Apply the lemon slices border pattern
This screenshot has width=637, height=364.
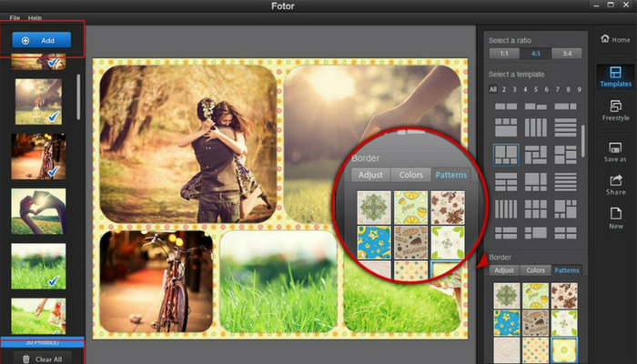535,296
